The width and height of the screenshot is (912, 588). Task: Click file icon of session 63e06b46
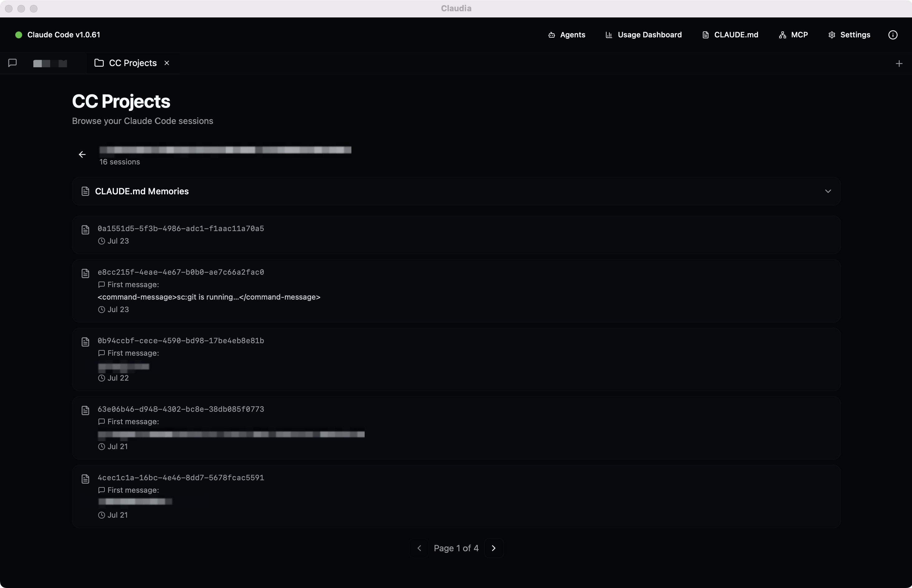point(85,410)
